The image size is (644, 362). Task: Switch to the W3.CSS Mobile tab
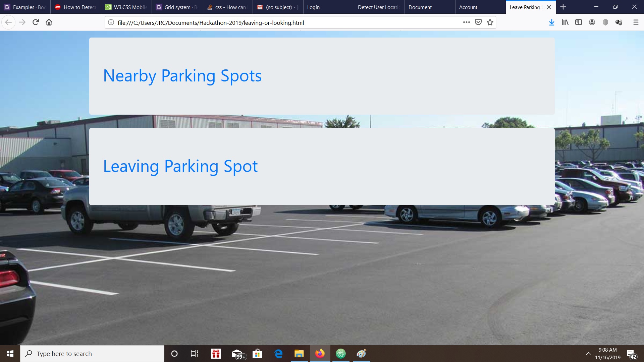tap(126, 7)
